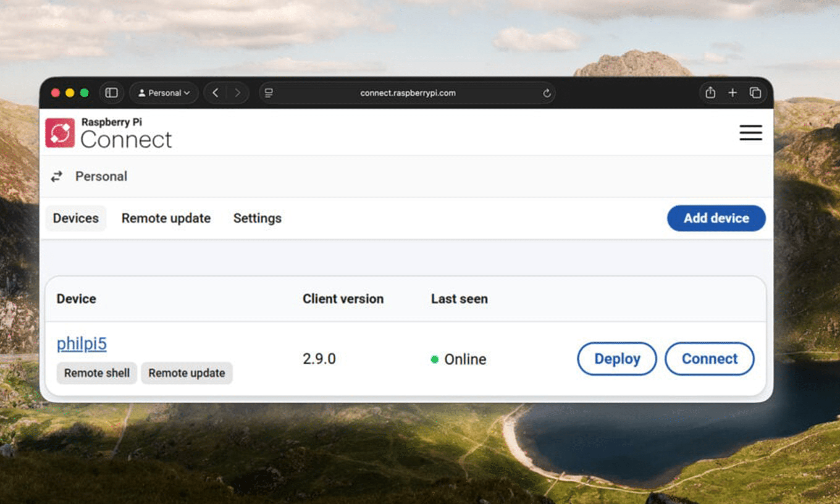Open the Settings tab
Screen dimensions: 840x504
pos(257,218)
